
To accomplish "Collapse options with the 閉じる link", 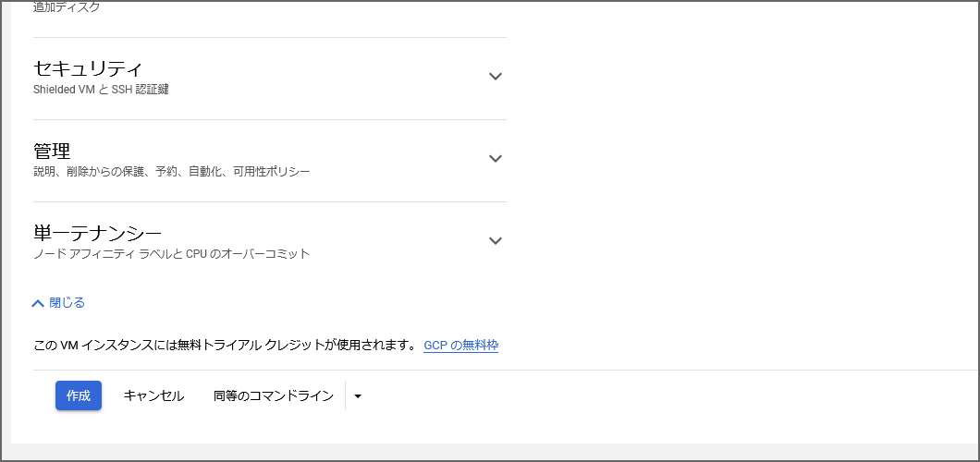I will [x=67, y=303].
